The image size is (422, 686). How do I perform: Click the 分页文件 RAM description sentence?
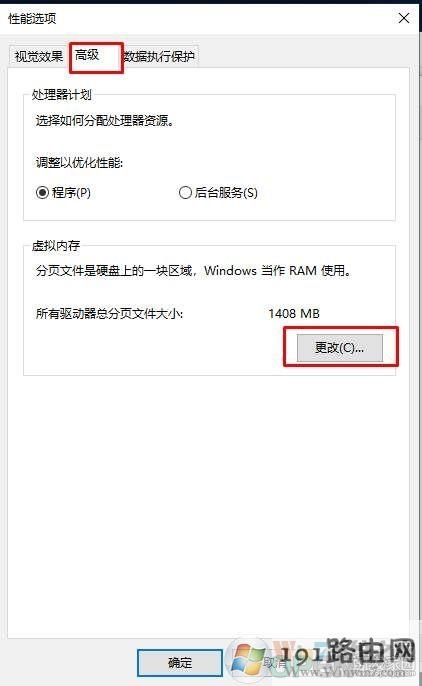[193, 271]
